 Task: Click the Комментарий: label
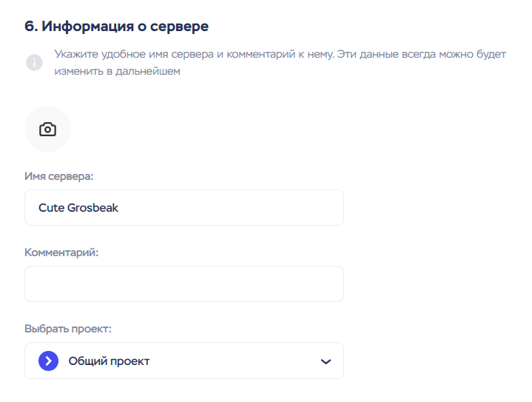(x=61, y=252)
